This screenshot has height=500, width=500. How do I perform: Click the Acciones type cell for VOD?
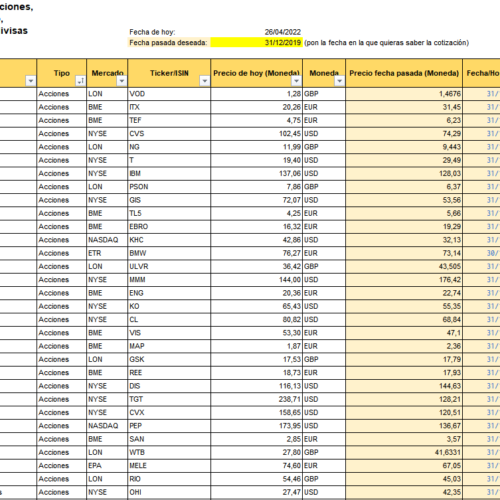[x=62, y=94]
